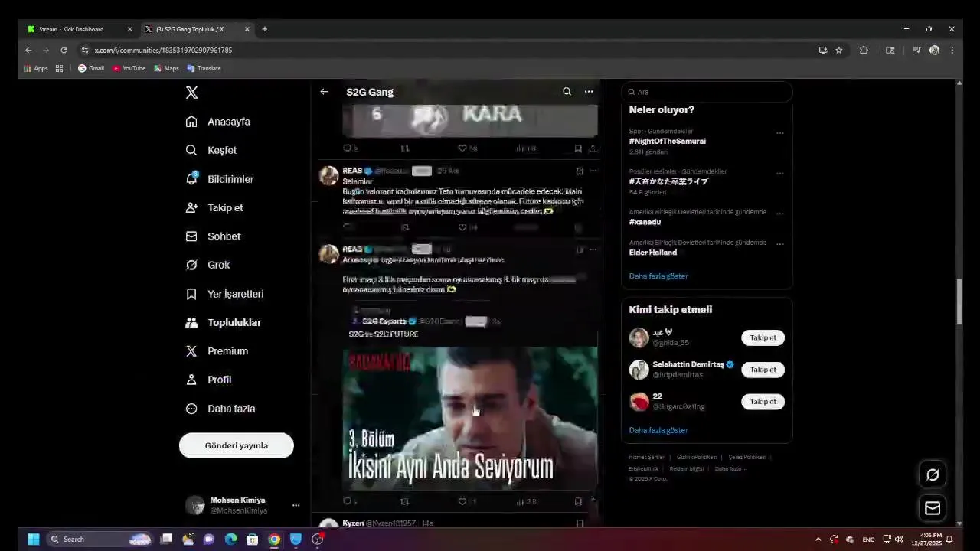This screenshot has height=551, width=980.
Task: Open the X logo home link
Action: [191, 93]
